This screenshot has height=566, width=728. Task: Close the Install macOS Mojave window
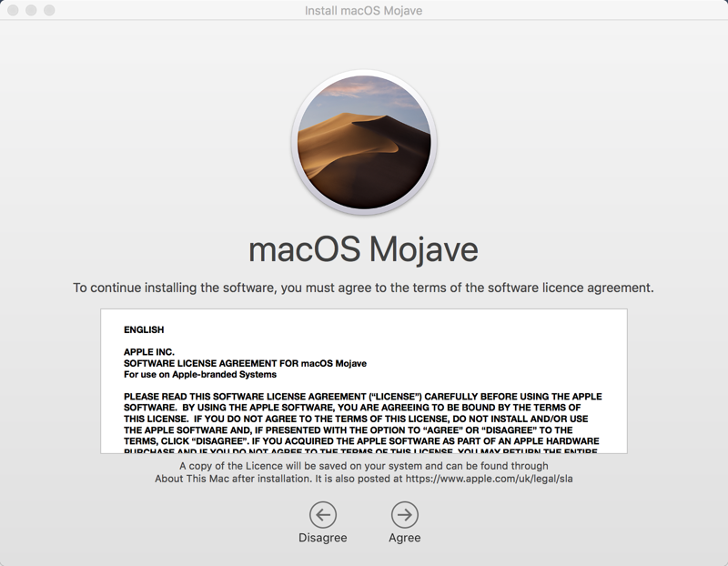pyautogui.click(x=13, y=10)
